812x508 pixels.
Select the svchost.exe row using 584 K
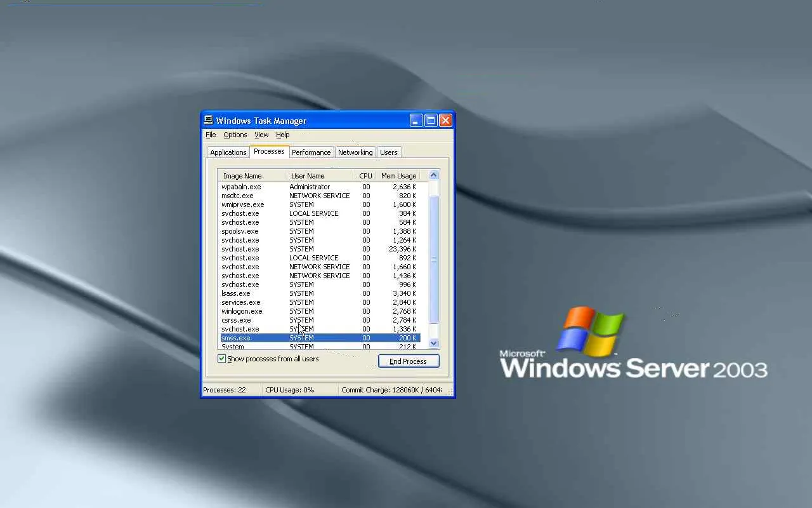[x=319, y=222]
